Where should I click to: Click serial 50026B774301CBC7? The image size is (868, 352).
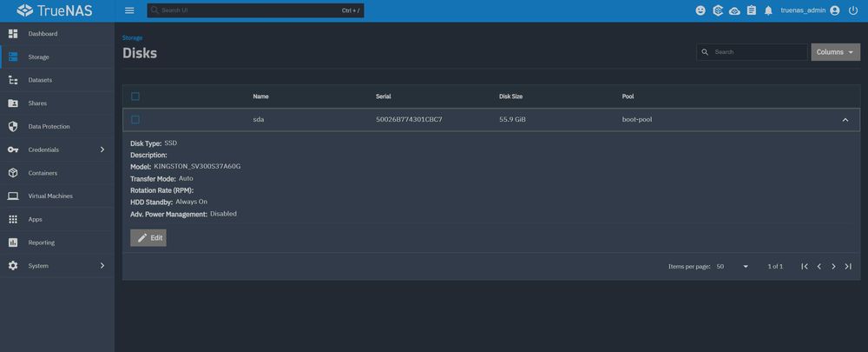coord(409,120)
